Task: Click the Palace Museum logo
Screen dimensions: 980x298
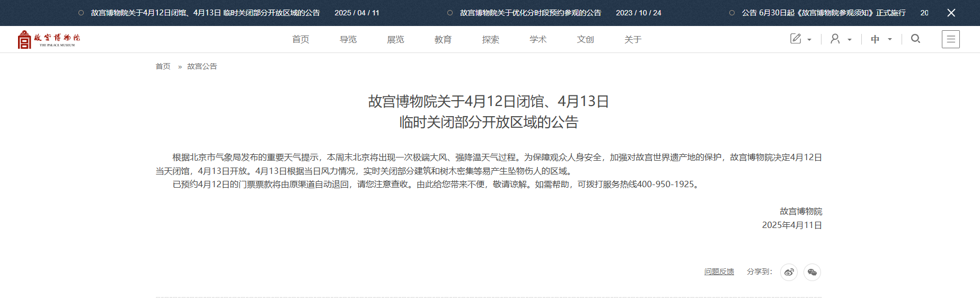Action: 49,39
